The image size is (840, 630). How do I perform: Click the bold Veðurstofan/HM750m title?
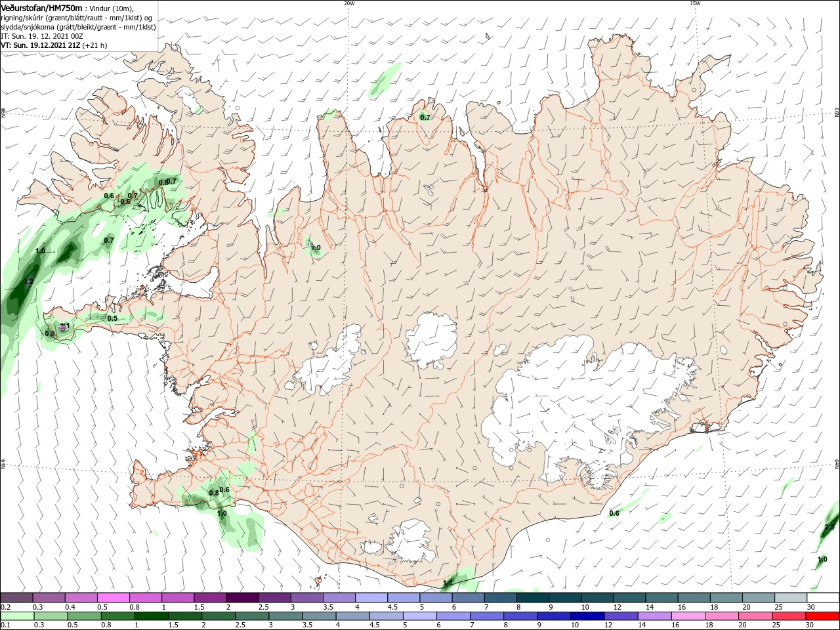tap(41, 7)
